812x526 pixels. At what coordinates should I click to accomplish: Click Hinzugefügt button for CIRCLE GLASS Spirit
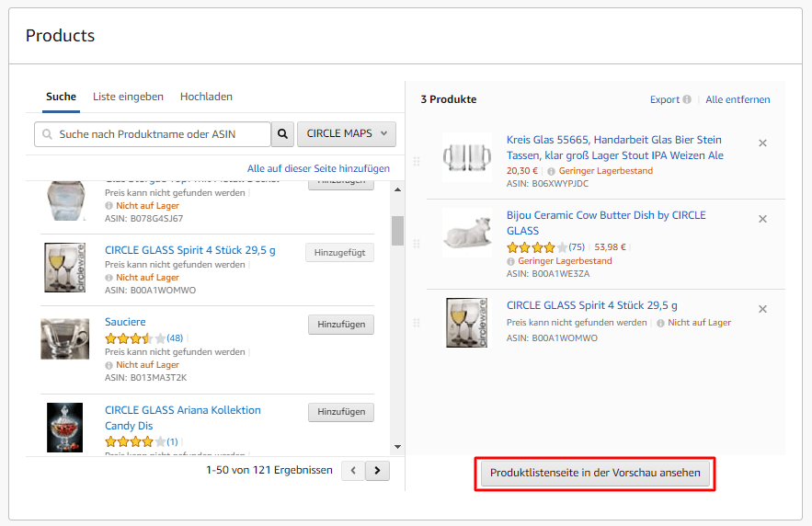click(x=339, y=253)
